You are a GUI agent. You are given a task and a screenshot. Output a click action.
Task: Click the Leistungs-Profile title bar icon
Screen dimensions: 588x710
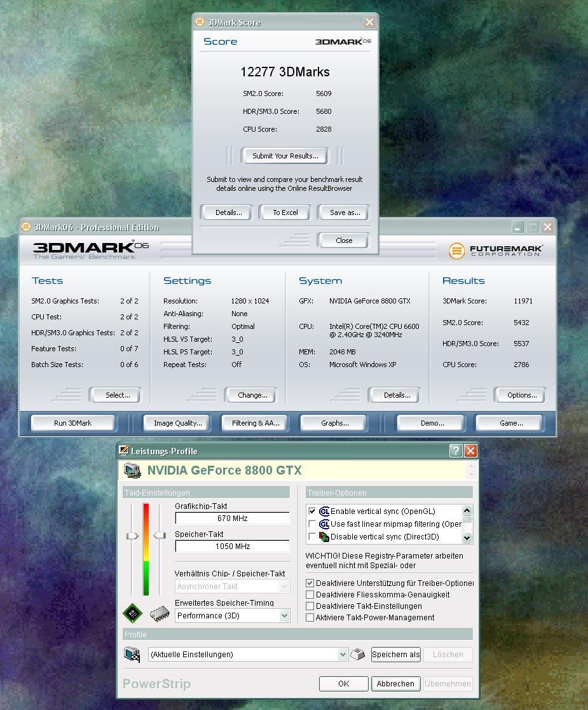click(x=123, y=450)
